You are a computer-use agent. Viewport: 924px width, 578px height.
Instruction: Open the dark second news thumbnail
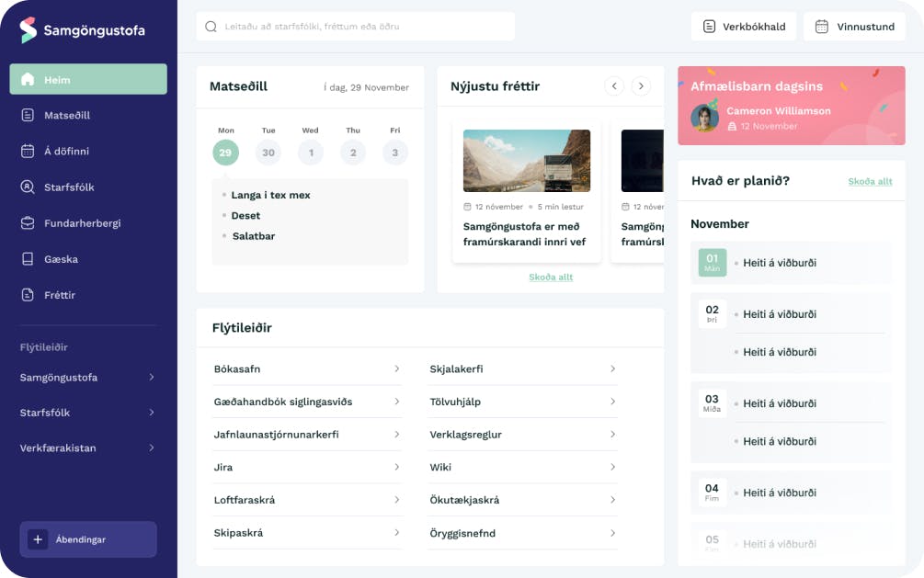643,161
